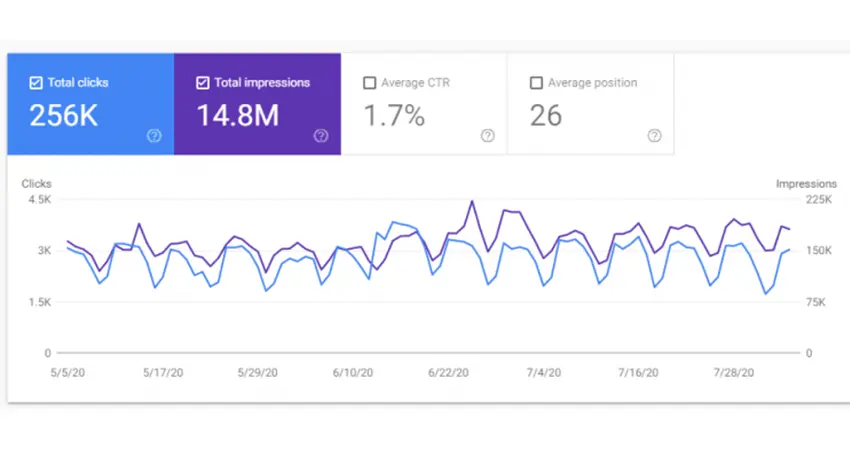Enable the Average position checkbox
The height and width of the screenshot is (450, 850).
(x=536, y=83)
